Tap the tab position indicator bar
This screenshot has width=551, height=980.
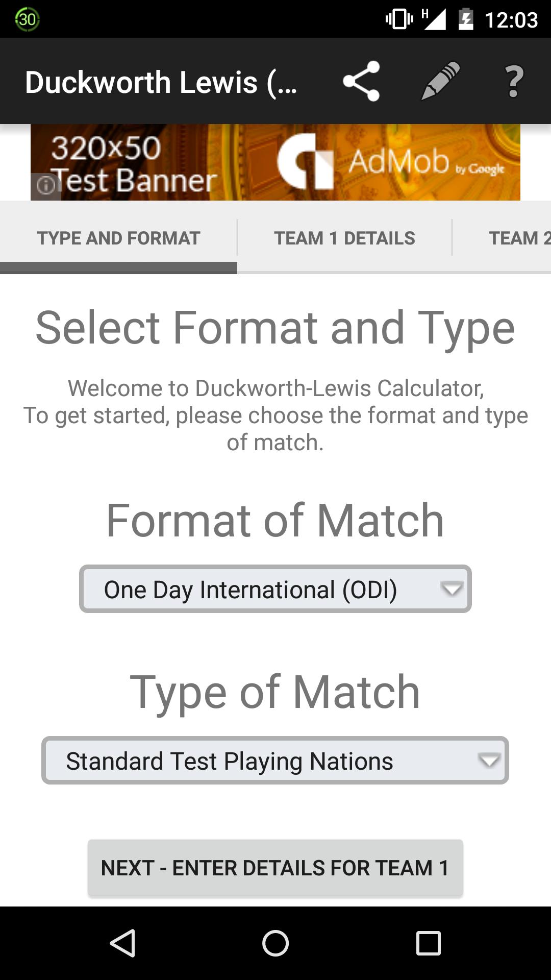click(x=118, y=267)
